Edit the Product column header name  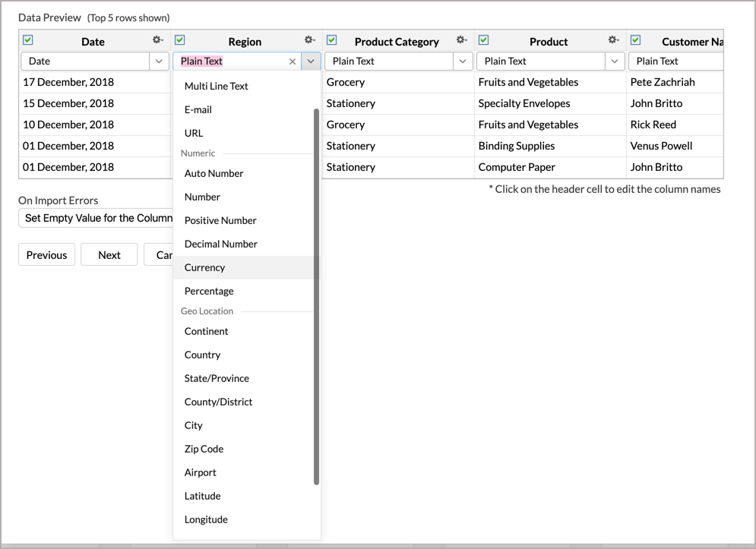[x=549, y=42]
